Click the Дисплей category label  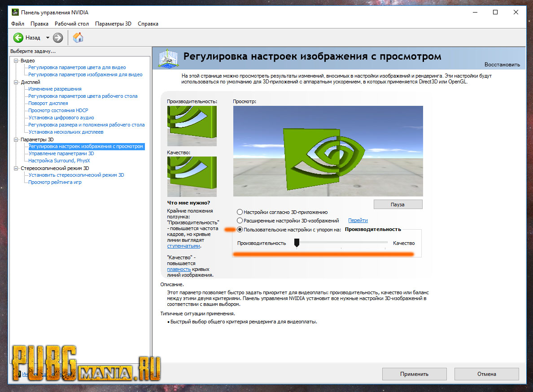click(30, 82)
